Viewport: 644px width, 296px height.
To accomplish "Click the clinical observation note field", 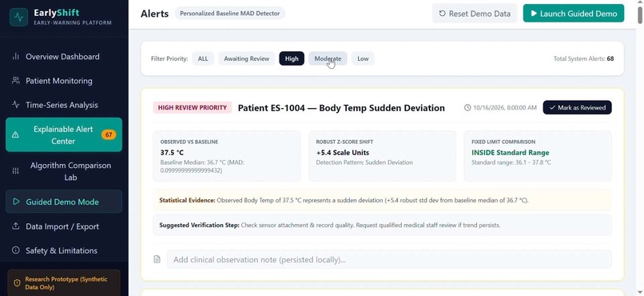I will (389, 259).
